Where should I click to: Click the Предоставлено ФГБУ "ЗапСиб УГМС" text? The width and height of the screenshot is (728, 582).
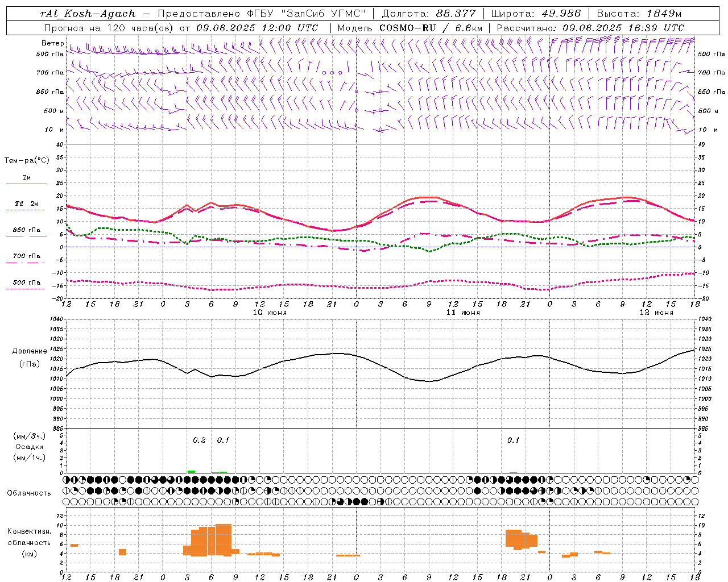[x=262, y=14]
